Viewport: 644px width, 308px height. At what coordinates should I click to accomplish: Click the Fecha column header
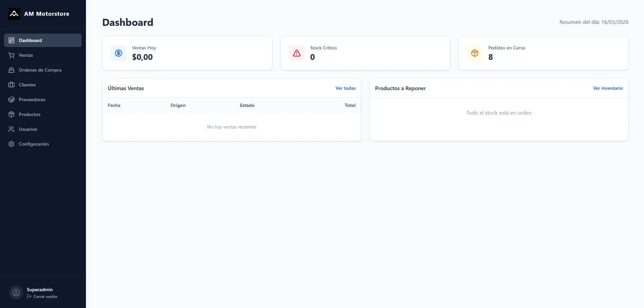(114, 105)
